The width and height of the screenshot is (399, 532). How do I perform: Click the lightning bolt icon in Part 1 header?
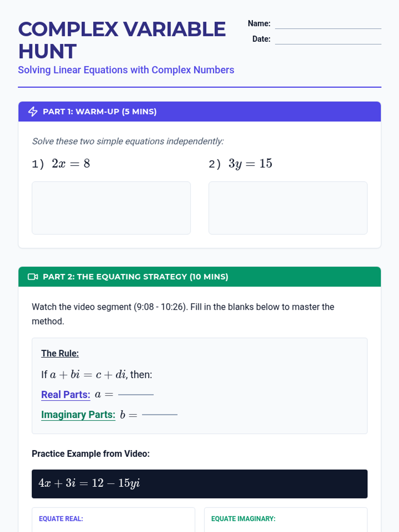(33, 111)
